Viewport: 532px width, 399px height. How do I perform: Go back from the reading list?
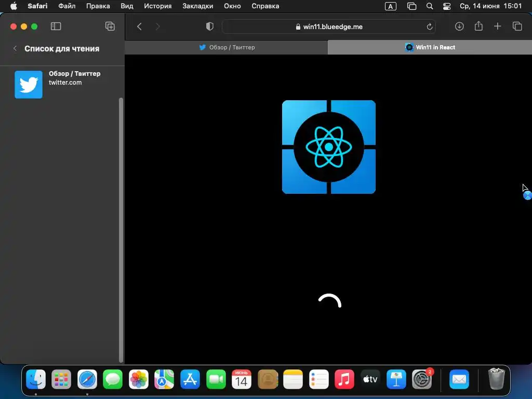(x=15, y=48)
